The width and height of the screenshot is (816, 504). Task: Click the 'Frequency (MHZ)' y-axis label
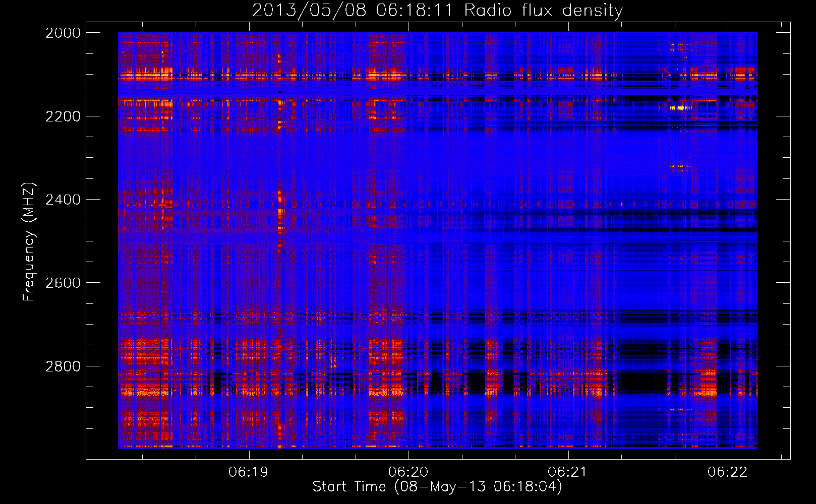[x=29, y=241]
